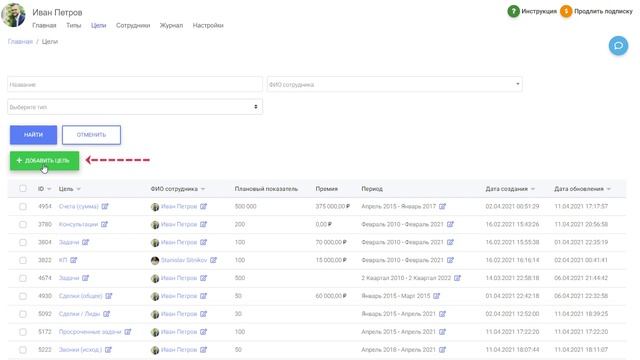The image size is (640, 360).
Task: Edit employee icon next to Stanislav Strokov
Action: 213,260
